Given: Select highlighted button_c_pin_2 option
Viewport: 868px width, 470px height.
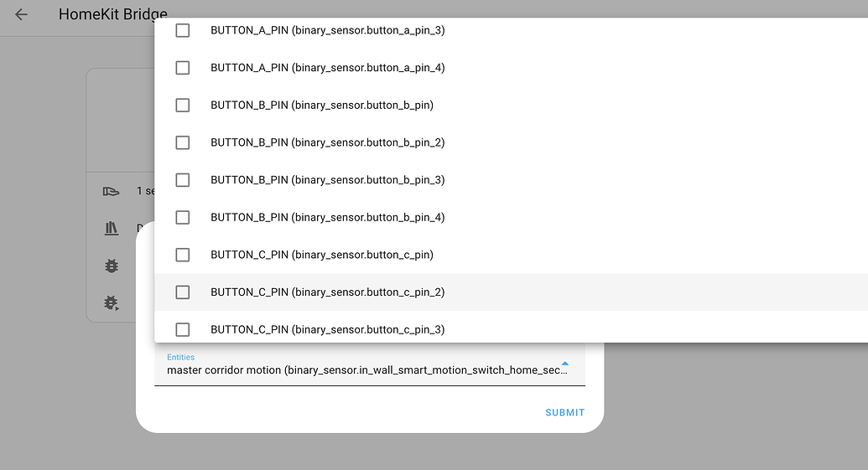Looking at the screenshot, I should [511, 292].
